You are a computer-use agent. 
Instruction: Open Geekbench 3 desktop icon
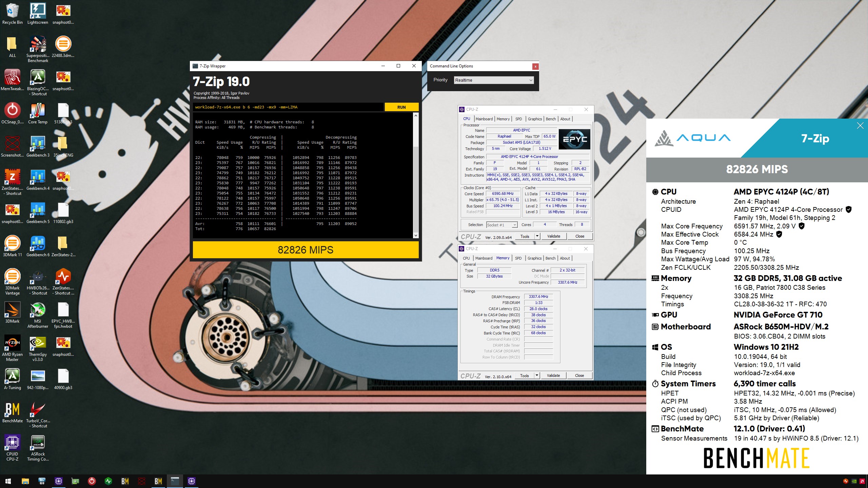coord(38,146)
